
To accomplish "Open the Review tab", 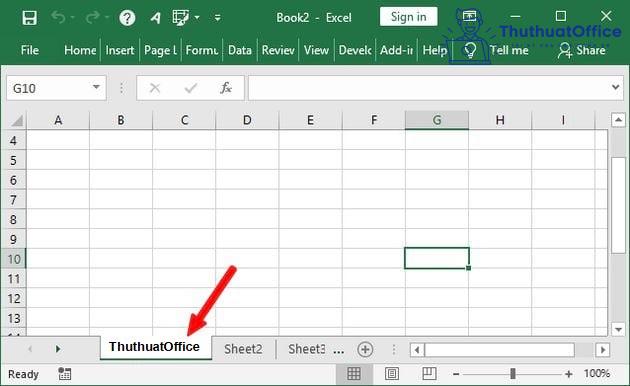I will (x=278, y=50).
